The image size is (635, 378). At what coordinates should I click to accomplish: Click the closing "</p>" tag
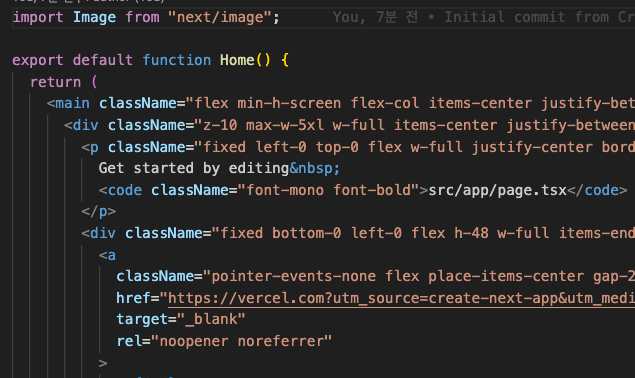coord(99,211)
